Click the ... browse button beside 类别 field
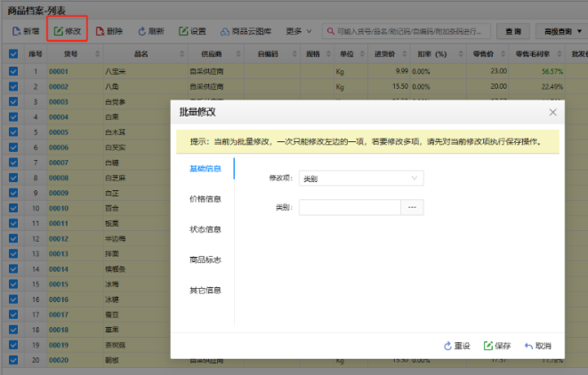This screenshot has height=375, width=588. tap(412, 207)
